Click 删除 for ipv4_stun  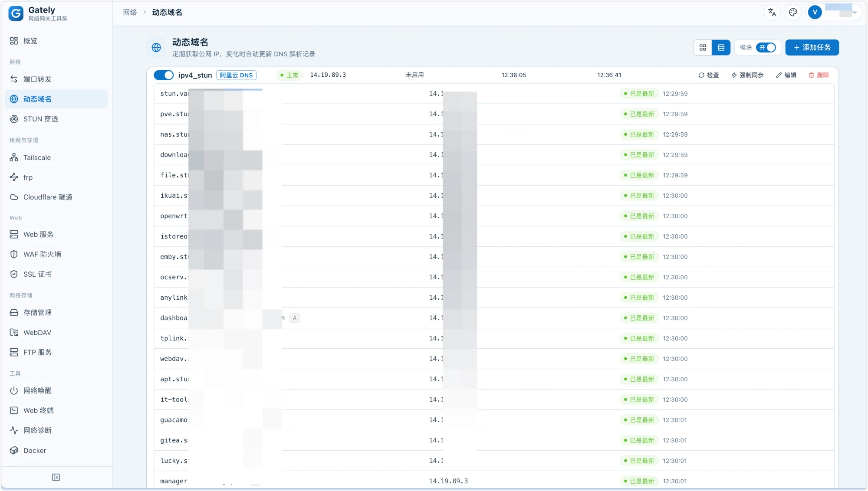pos(819,75)
